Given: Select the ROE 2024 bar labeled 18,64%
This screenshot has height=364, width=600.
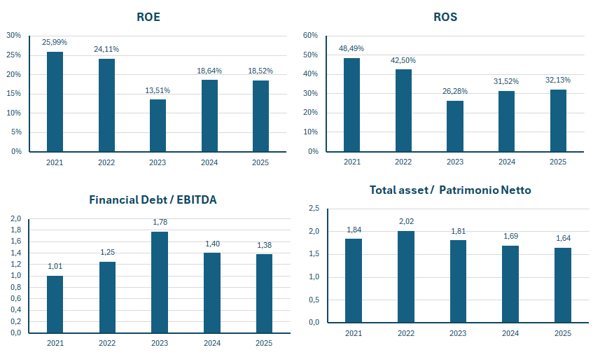Looking at the screenshot, I should point(209,116).
